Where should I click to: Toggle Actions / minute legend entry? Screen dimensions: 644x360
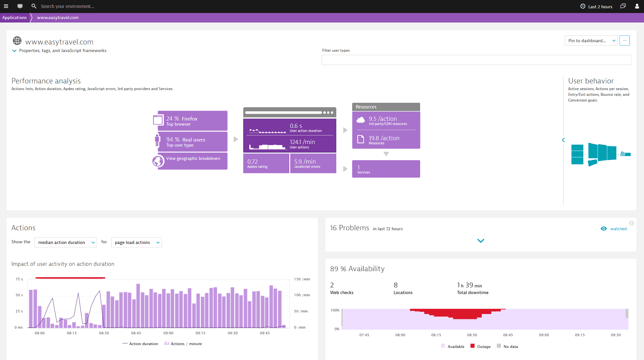(x=183, y=344)
